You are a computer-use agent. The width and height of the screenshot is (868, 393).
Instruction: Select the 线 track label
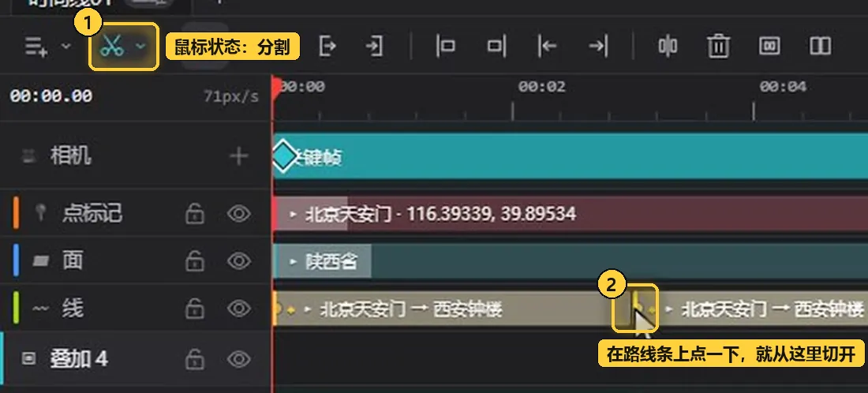72,309
